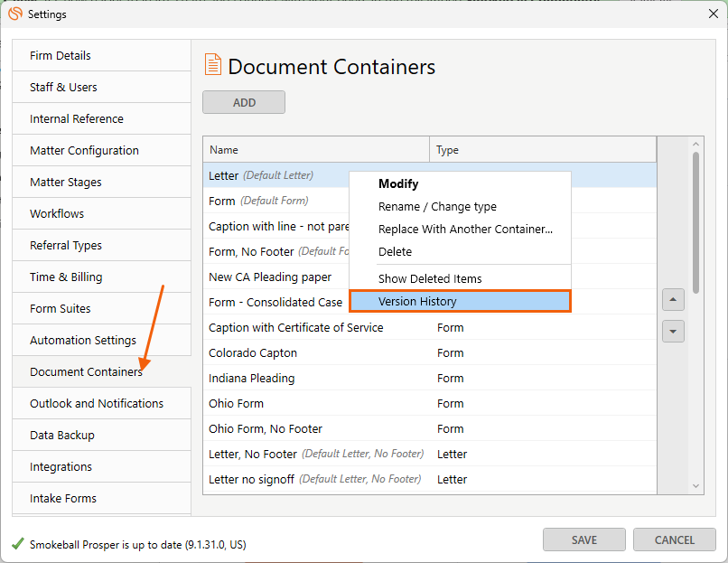Click the ADD button

pyautogui.click(x=244, y=102)
